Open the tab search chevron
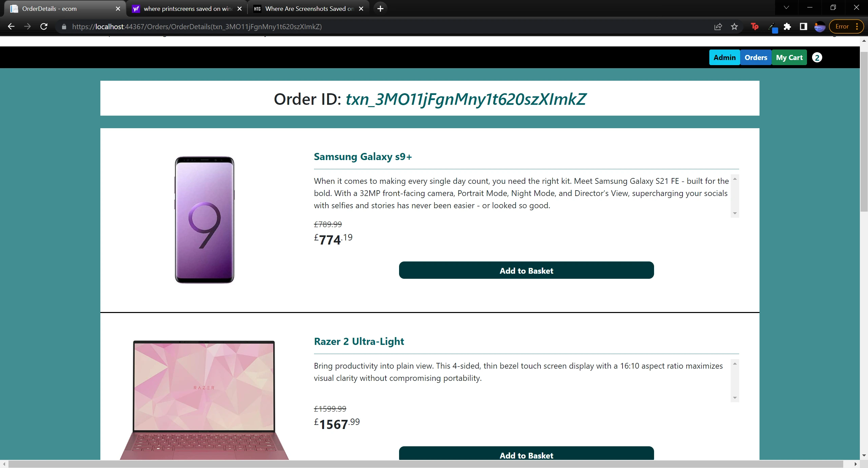The width and height of the screenshot is (868, 468). coord(786,7)
